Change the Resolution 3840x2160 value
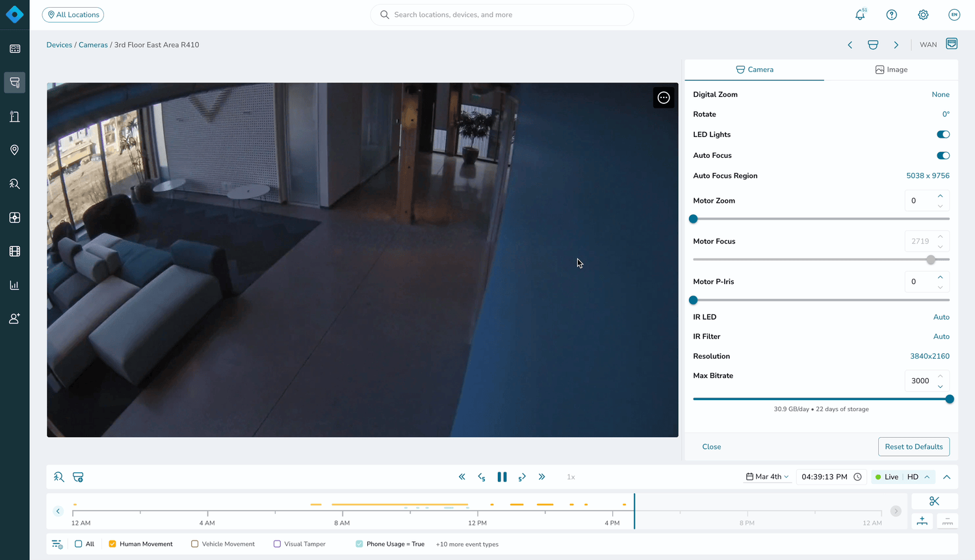975x560 pixels. point(929,356)
